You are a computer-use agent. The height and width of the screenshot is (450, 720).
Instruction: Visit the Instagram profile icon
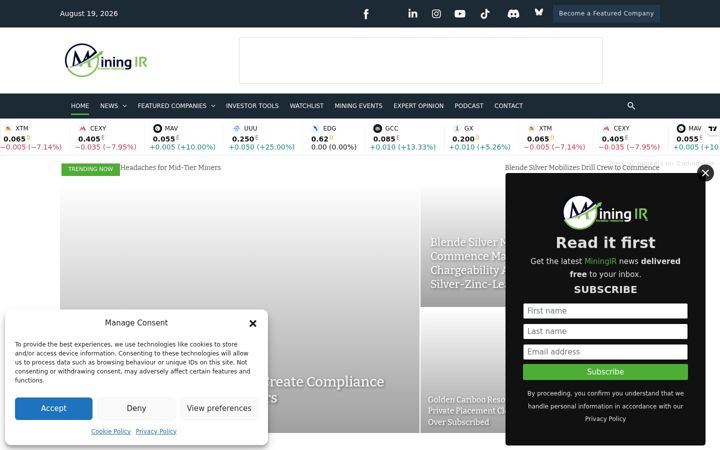click(436, 14)
